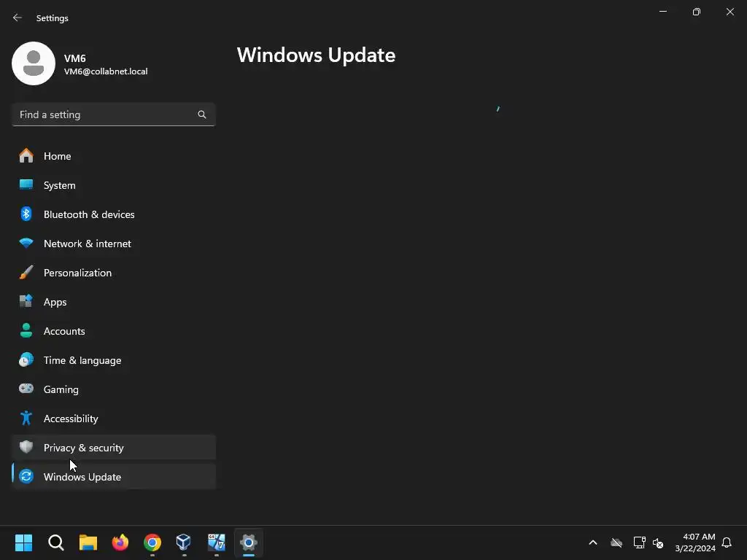Click the Time & language globe icon

point(26,359)
